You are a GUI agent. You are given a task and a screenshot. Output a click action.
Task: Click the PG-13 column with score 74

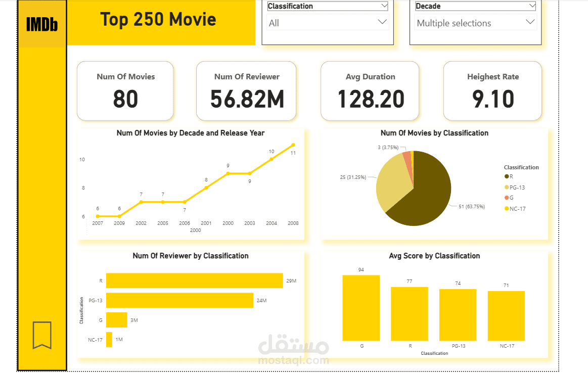[x=458, y=315]
